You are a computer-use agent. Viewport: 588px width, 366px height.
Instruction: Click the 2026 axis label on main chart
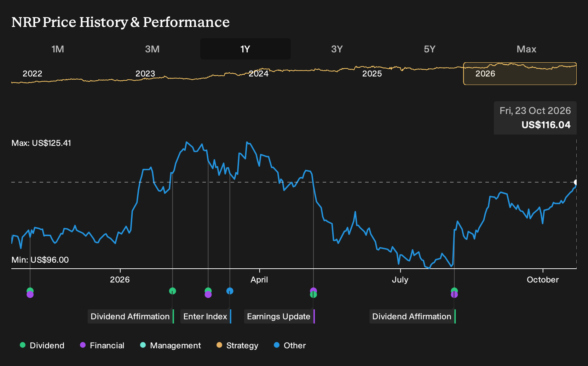point(120,280)
